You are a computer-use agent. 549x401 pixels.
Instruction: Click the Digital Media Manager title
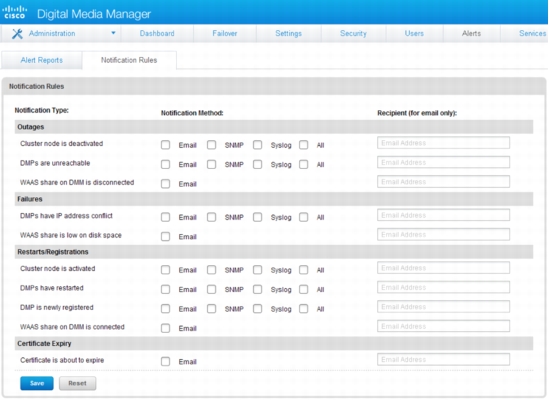point(94,14)
